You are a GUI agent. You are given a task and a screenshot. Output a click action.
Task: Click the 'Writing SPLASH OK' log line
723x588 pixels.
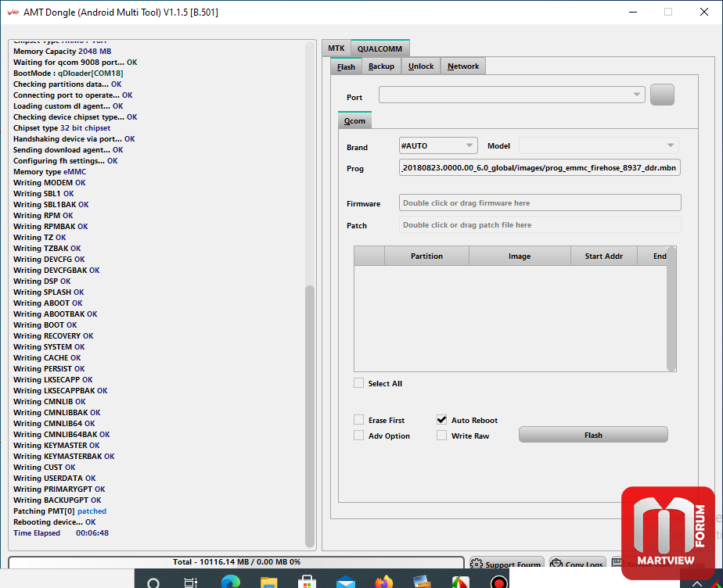click(x=49, y=292)
